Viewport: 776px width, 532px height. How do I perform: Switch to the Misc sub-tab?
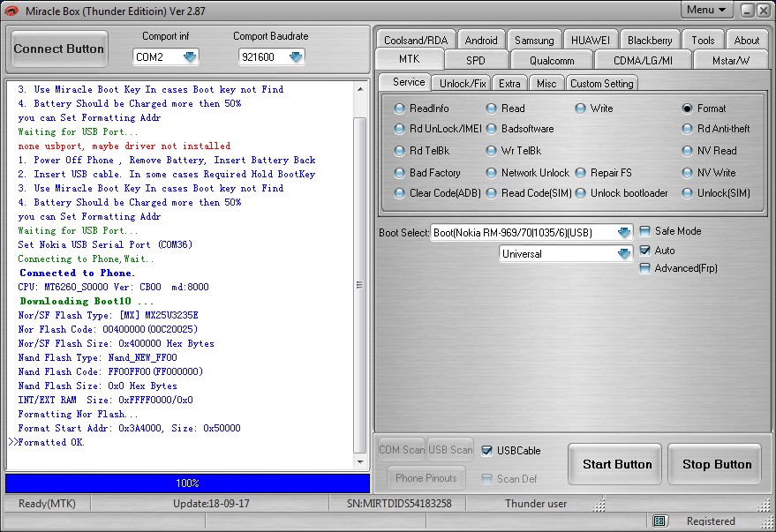(546, 84)
